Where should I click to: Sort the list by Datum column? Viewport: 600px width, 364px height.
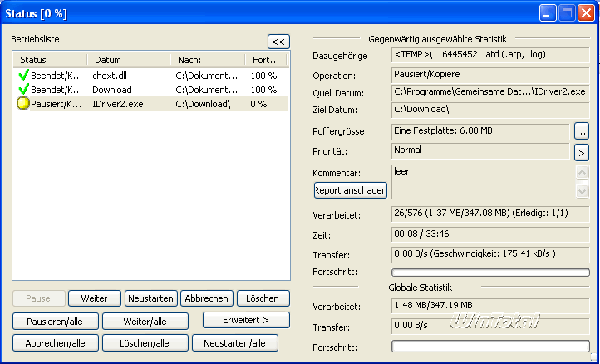tap(129, 60)
